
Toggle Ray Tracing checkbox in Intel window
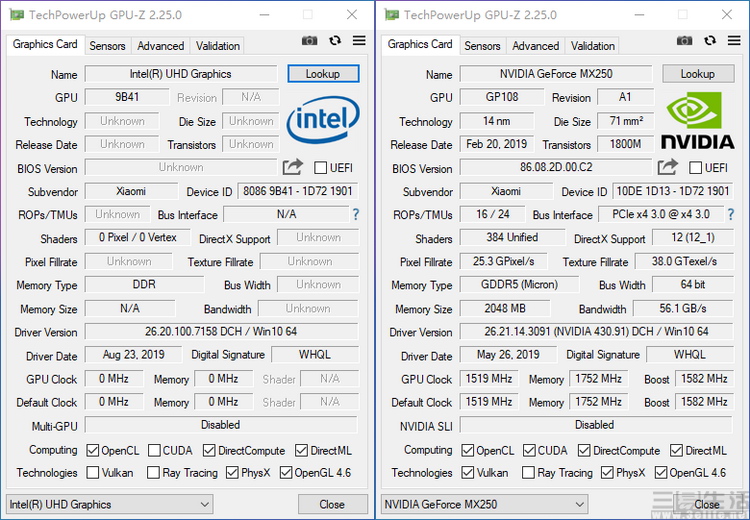(x=154, y=473)
